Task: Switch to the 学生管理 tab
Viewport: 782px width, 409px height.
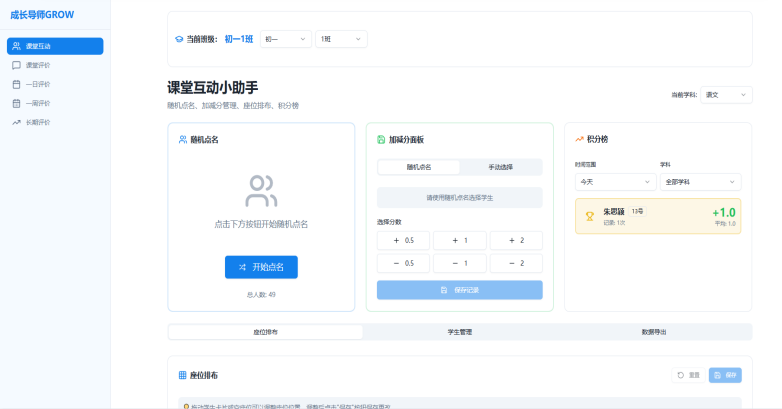Action: [x=459, y=331]
